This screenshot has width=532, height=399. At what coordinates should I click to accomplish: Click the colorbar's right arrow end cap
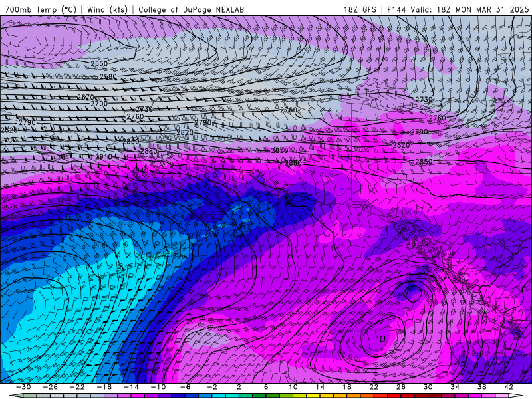pyautogui.click(x=516, y=396)
